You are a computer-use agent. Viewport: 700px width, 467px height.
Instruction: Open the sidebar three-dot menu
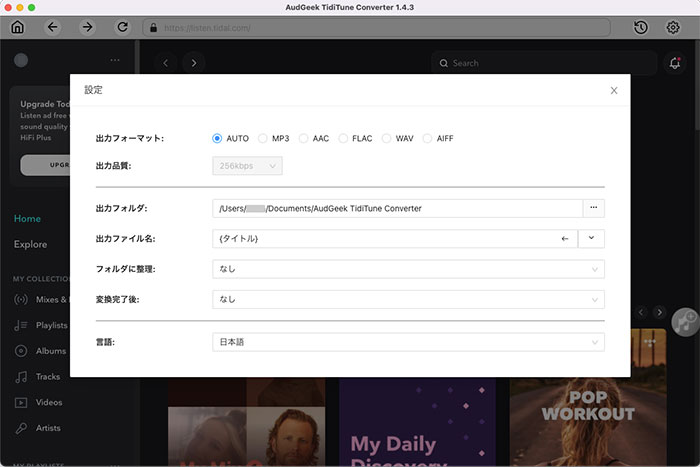coord(115,60)
